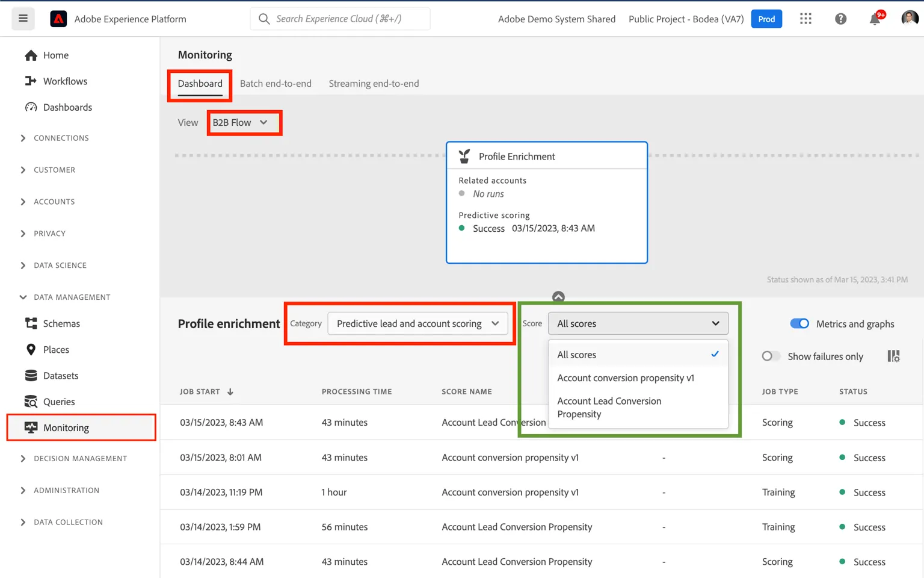Expand the Data Science section
Screen dimensions: 924x578
click(x=54, y=266)
